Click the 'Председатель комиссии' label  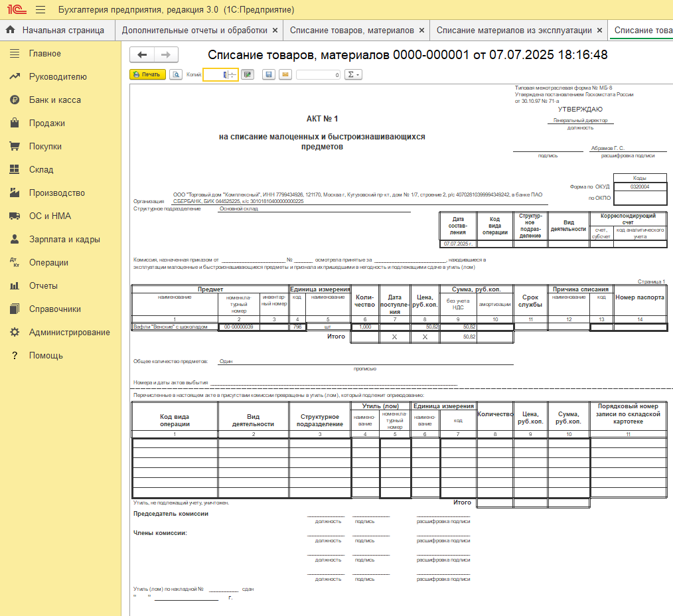[x=171, y=514]
